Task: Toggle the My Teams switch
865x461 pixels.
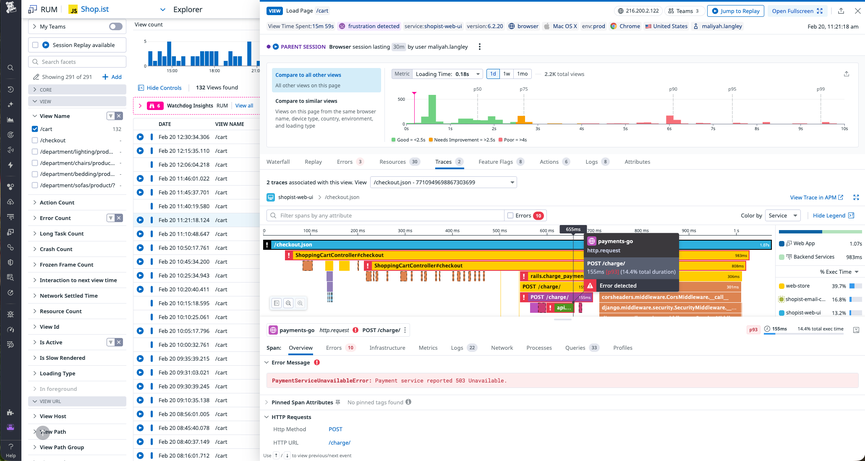Action: (x=115, y=26)
